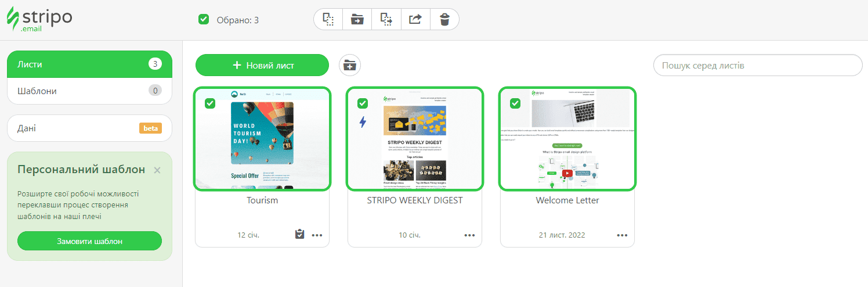Click the lightning bolt icon on Weekly Digest
Screen dimensions: 868x287
(363, 123)
